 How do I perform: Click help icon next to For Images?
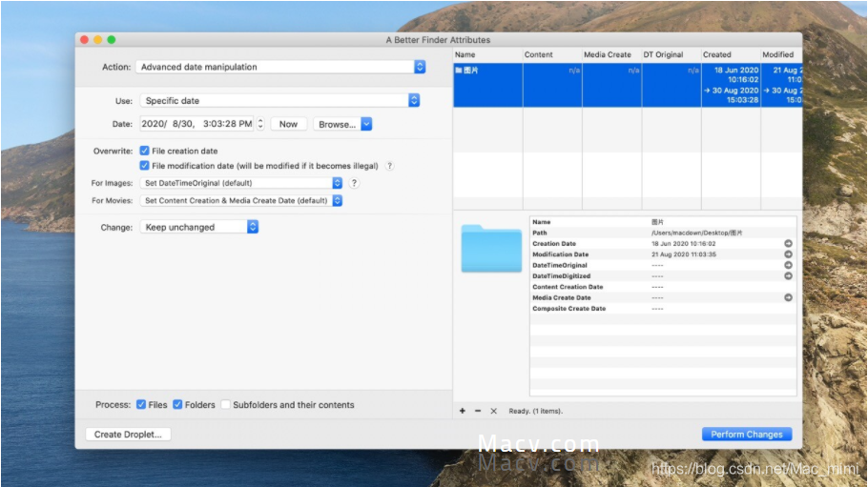tap(354, 183)
